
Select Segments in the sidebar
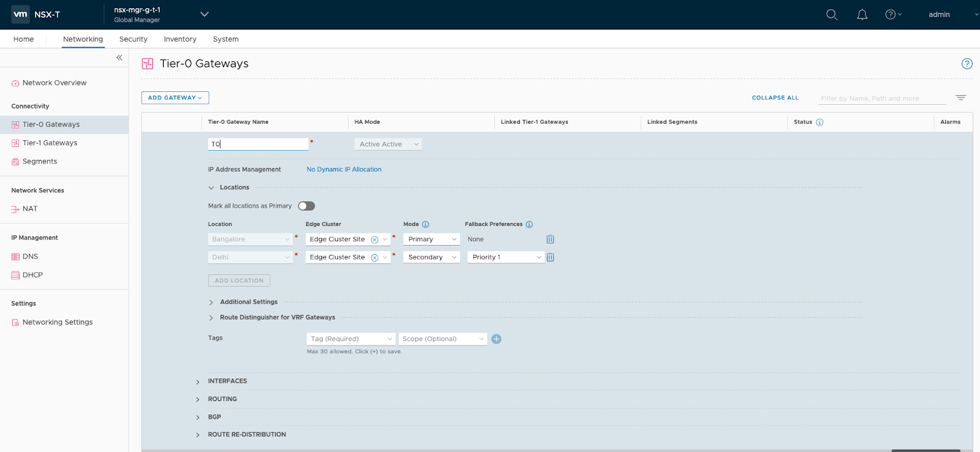pos(40,162)
